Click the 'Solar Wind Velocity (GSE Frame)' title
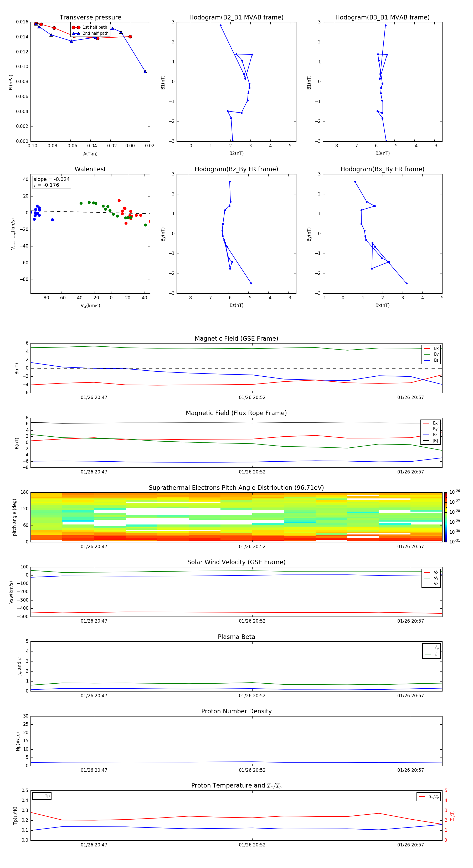473x868 pixels. click(236, 562)
